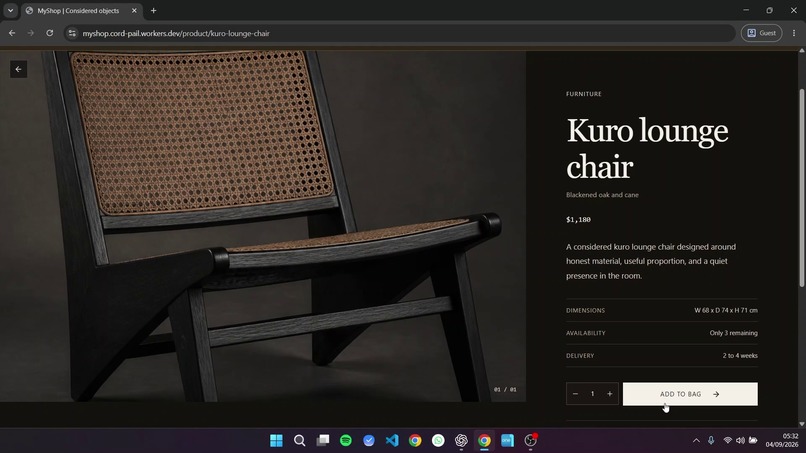Click the Kuro lounge chair heading

click(647, 148)
